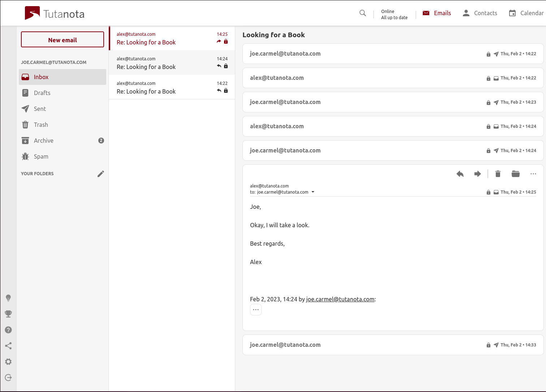Select the 14:22 email in the list
This screenshot has width=546, height=392.
coord(172,87)
